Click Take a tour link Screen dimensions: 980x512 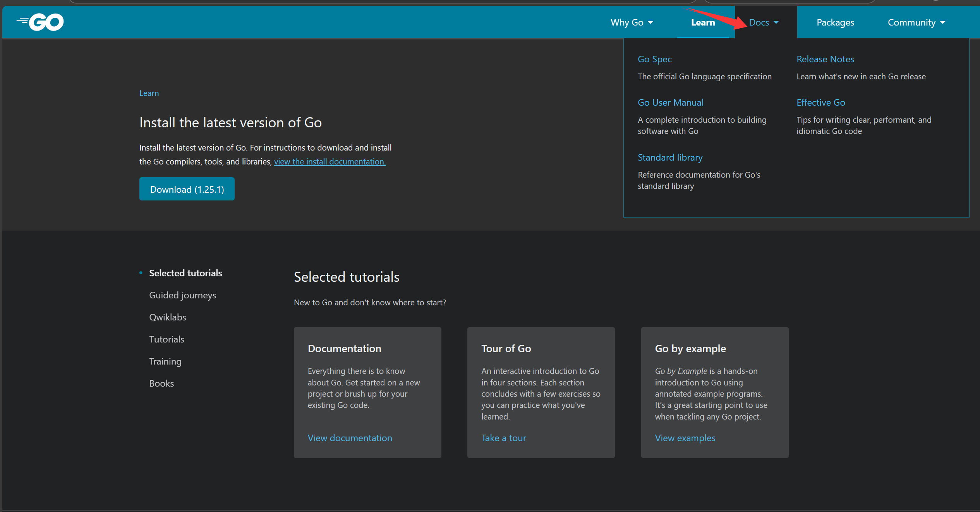pyautogui.click(x=503, y=438)
